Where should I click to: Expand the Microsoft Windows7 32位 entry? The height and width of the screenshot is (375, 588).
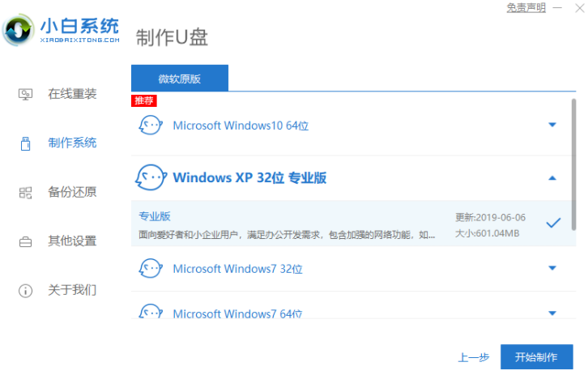coord(552,268)
